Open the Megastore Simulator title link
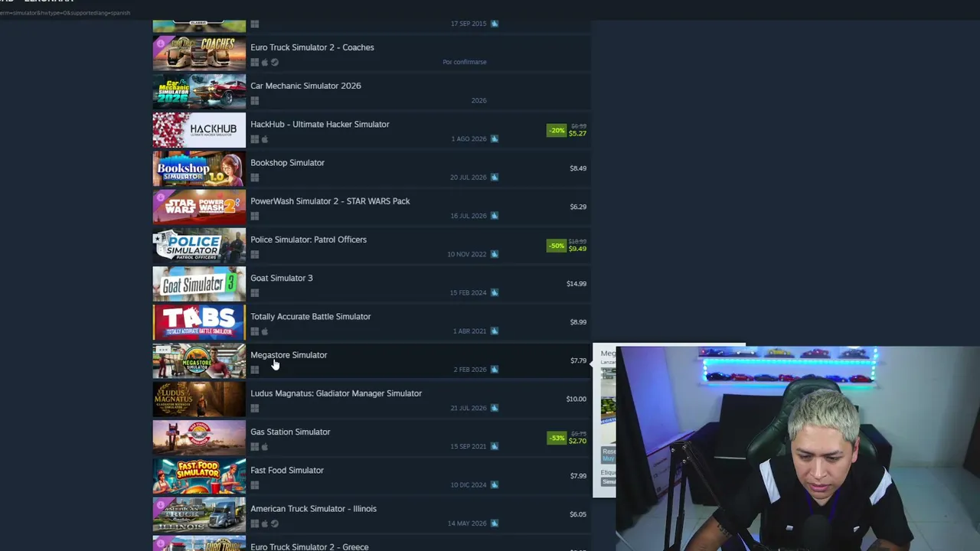This screenshot has height=551, width=980. click(289, 355)
